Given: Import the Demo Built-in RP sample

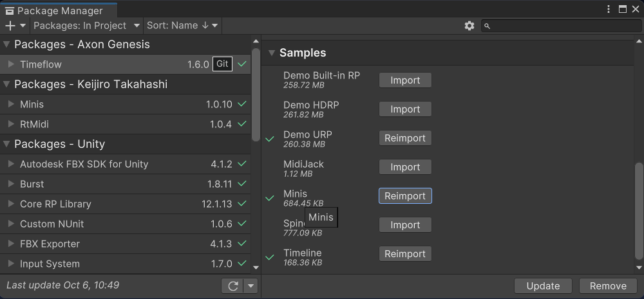Looking at the screenshot, I should tap(405, 80).
